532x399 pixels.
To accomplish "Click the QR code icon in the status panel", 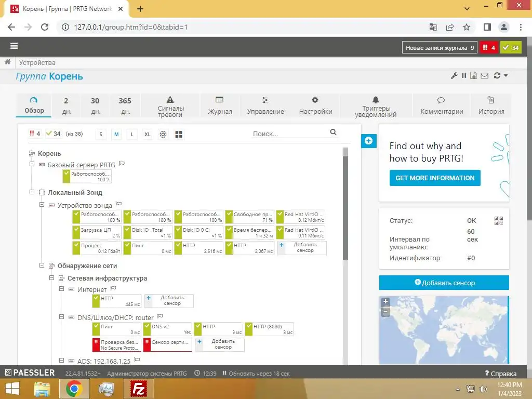I will pyautogui.click(x=498, y=221).
